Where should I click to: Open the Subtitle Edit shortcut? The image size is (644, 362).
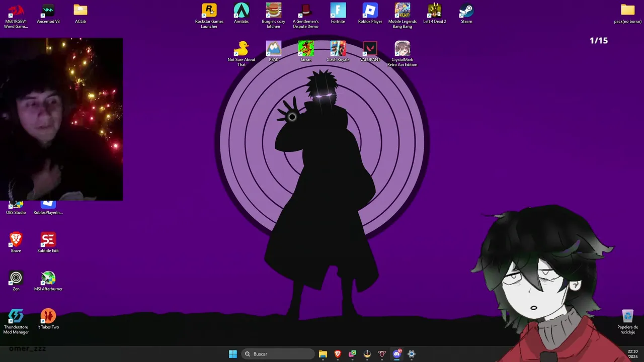[48, 242]
